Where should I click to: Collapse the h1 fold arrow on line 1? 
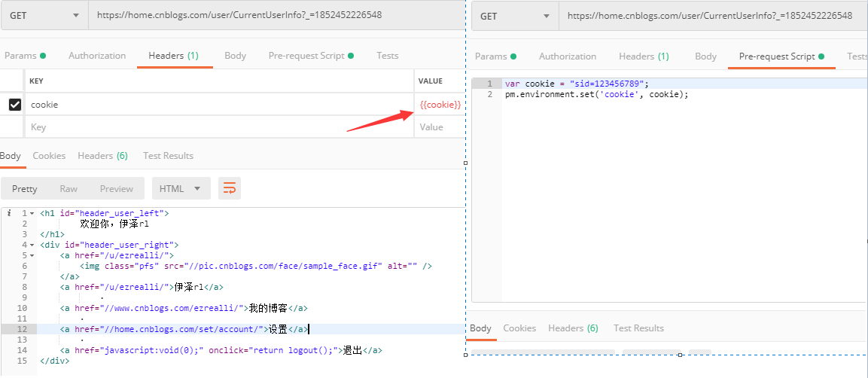click(x=32, y=214)
